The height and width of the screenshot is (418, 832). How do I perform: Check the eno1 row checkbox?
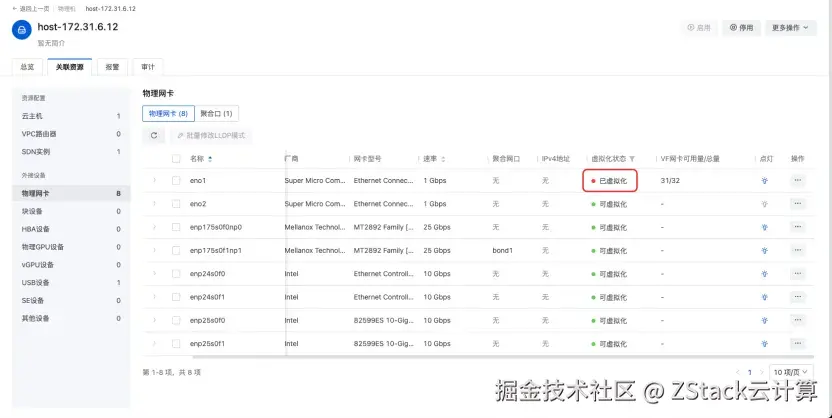pos(176,181)
